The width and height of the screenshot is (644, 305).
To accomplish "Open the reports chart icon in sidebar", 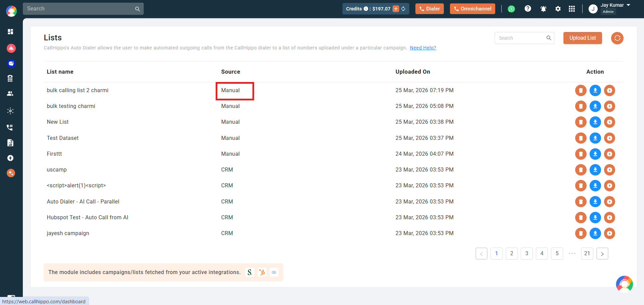I will pyautogui.click(x=10, y=143).
